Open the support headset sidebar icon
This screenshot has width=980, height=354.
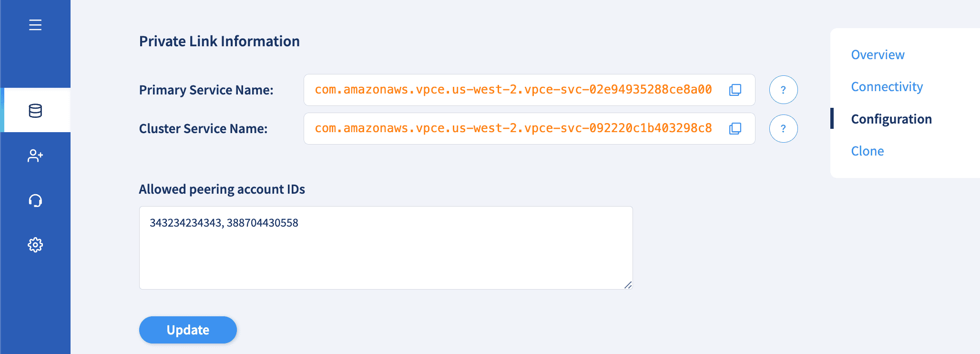pos(35,200)
